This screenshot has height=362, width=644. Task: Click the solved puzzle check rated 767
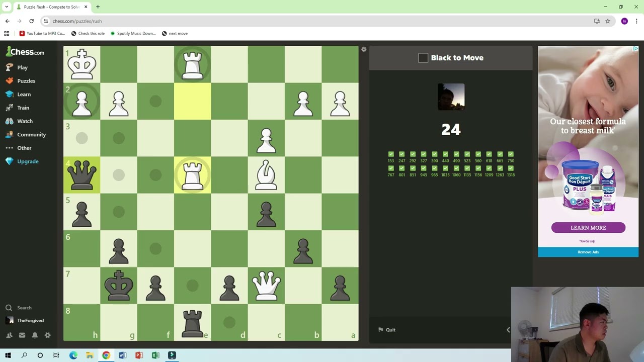391,168
